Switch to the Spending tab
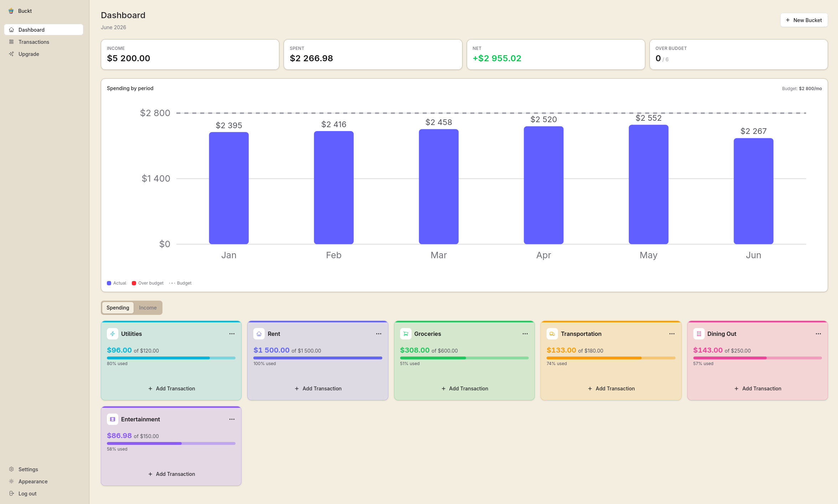The image size is (838, 504). (118, 308)
